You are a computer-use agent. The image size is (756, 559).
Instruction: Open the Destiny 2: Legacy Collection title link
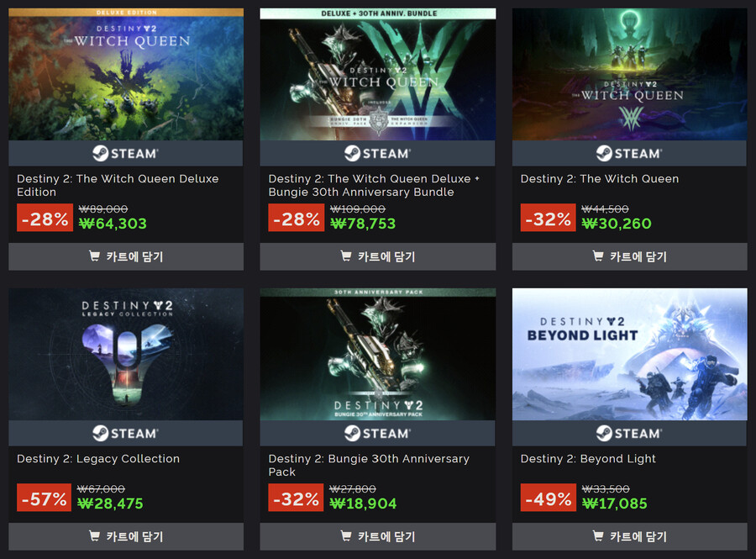click(x=98, y=459)
